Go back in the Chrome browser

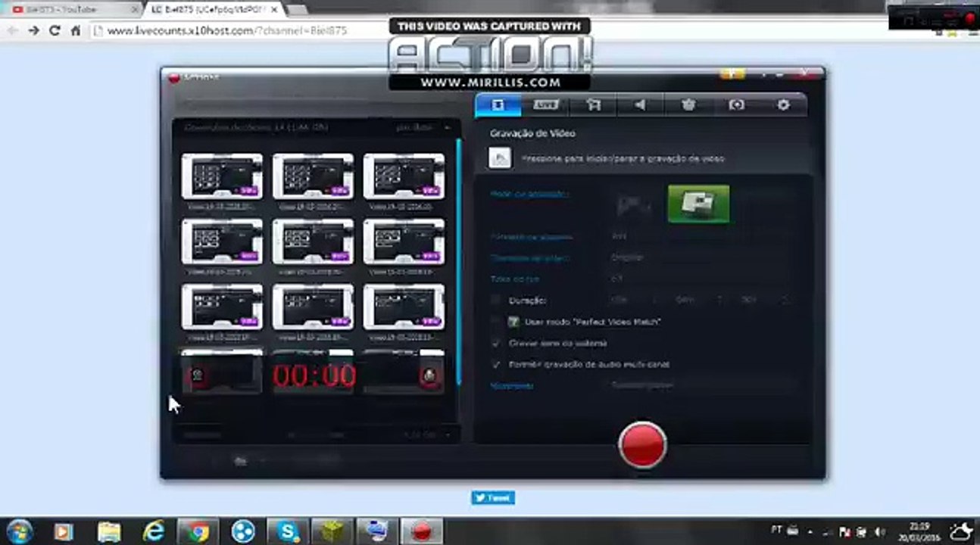12,30
